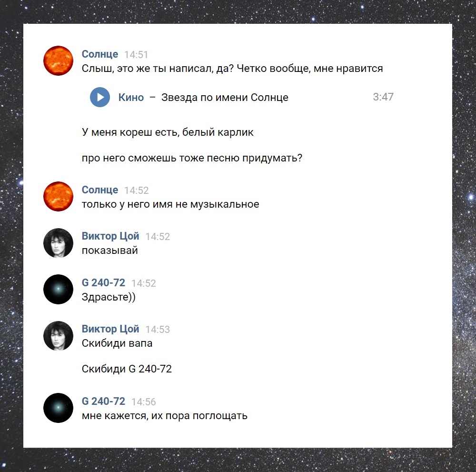The height and width of the screenshot is (472, 476).
Task: Open the Виктор Цой name link at 14:52
Action: click(110, 236)
